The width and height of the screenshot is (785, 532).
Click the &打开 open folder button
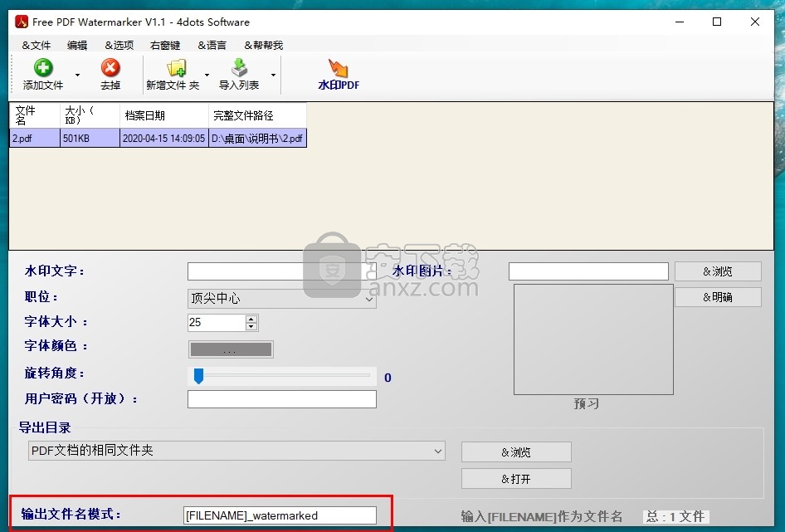[516, 479]
